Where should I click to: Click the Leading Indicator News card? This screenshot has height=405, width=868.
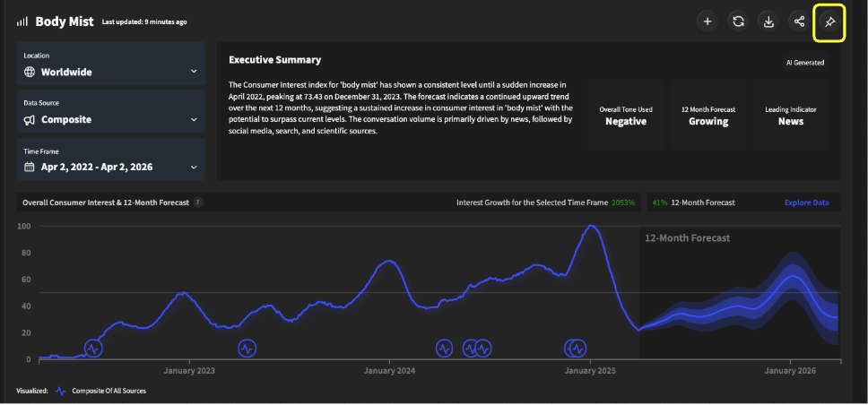click(790, 116)
